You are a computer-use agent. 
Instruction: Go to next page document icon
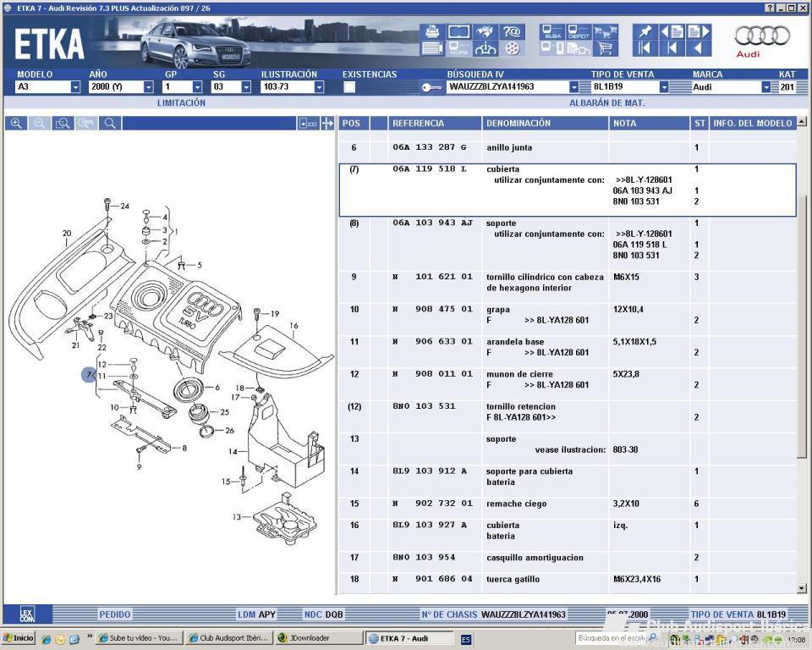point(699,31)
